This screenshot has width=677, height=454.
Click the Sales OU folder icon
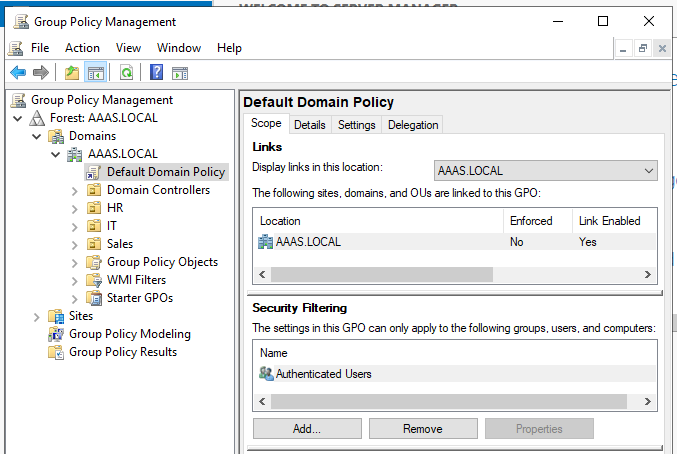[x=94, y=244]
